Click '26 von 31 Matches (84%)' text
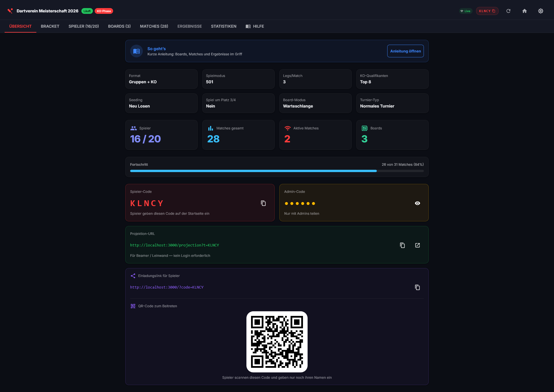The image size is (554, 392). coord(403,165)
